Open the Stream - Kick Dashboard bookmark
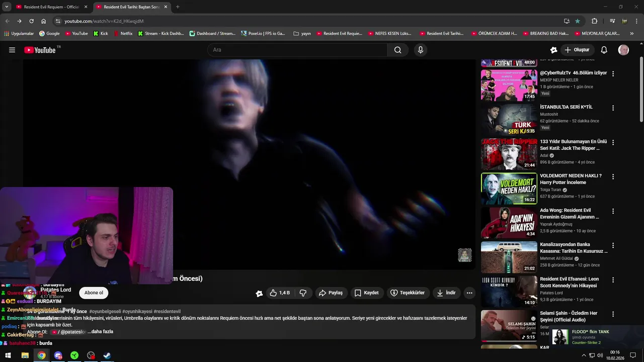 coord(161,34)
